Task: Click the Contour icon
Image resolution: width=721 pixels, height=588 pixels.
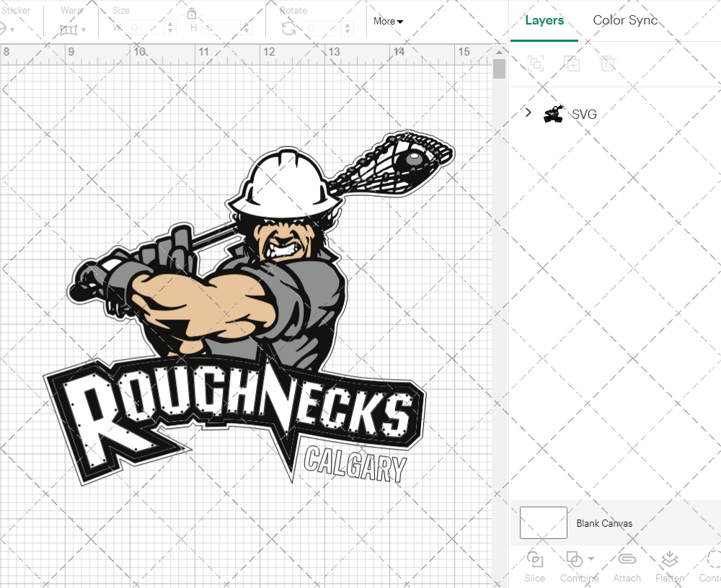Action: [713, 559]
